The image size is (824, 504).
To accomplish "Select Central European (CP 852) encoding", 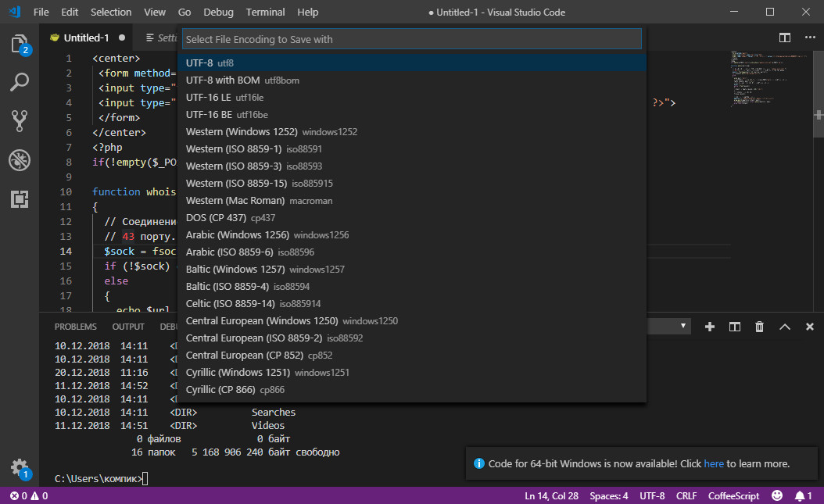I will [x=412, y=356].
